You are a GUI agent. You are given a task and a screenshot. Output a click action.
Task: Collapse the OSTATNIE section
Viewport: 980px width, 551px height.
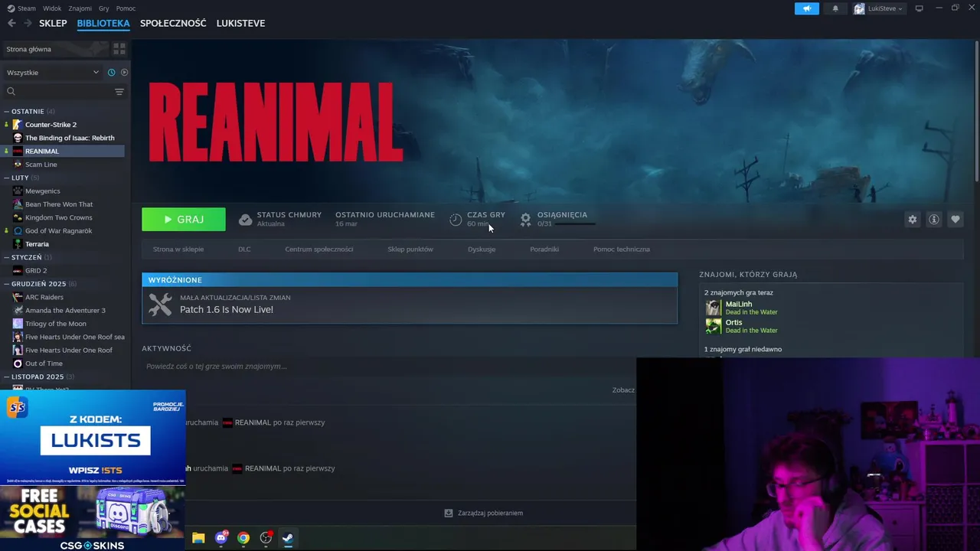pyautogui.click(x=6, y=112)
